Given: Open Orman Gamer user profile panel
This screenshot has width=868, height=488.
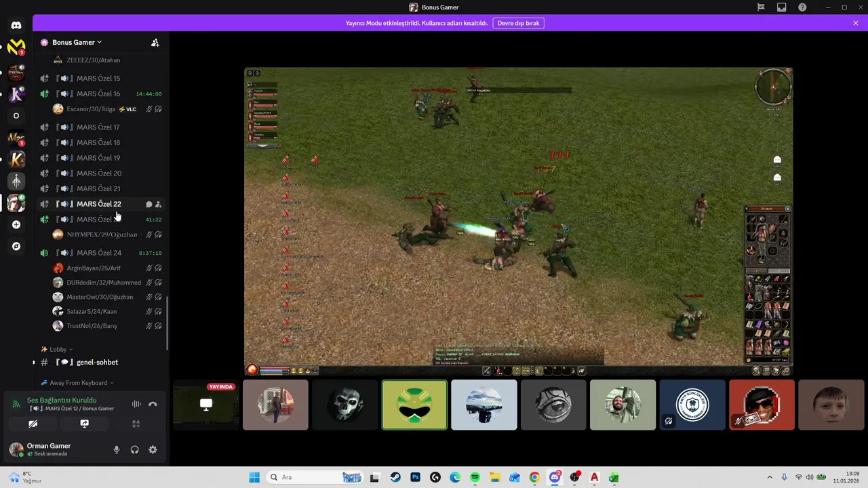Looking at the screenshot, I should coord(56,449).
